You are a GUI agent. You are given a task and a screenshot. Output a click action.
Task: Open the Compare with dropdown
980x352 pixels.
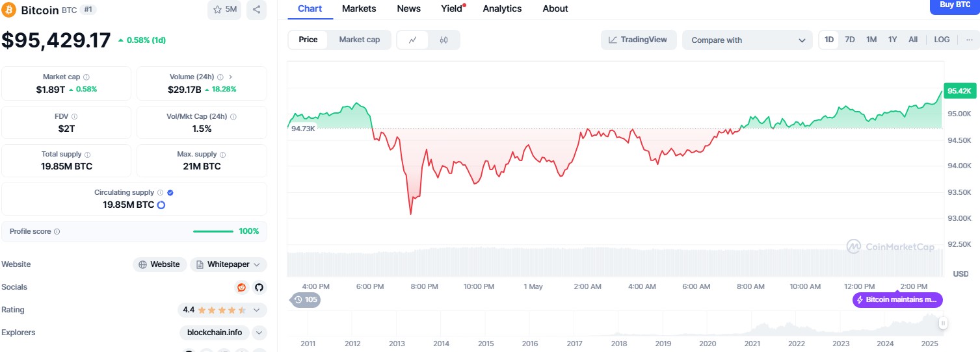[x=747, y=40]
